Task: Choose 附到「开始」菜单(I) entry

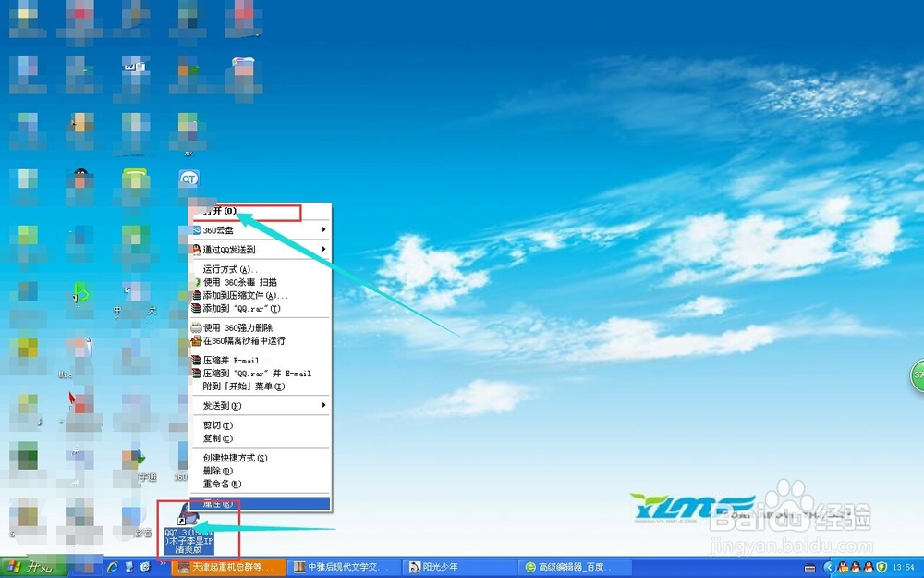Action: pyautogui.click(x=260, y=386)
